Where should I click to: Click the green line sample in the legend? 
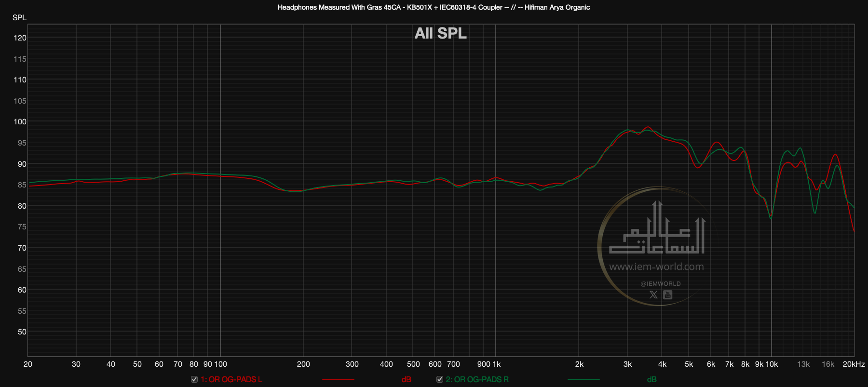583,380
